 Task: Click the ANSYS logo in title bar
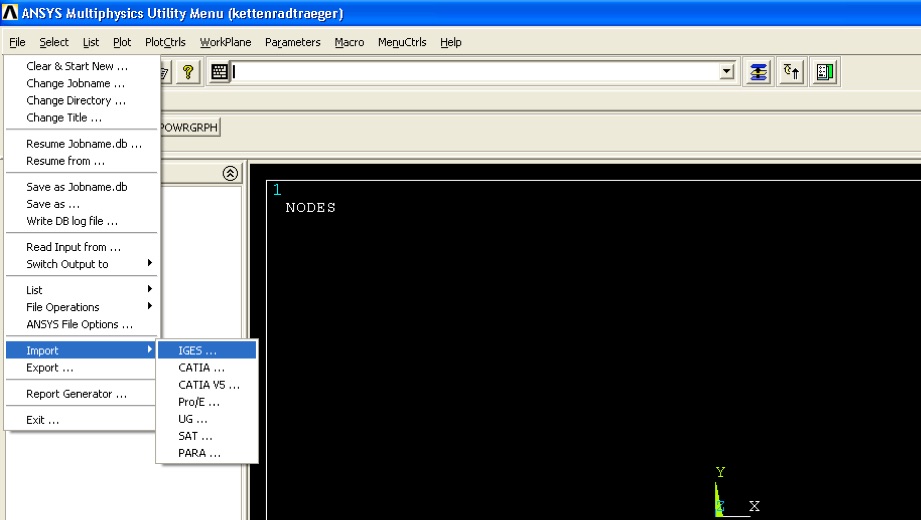10,12
